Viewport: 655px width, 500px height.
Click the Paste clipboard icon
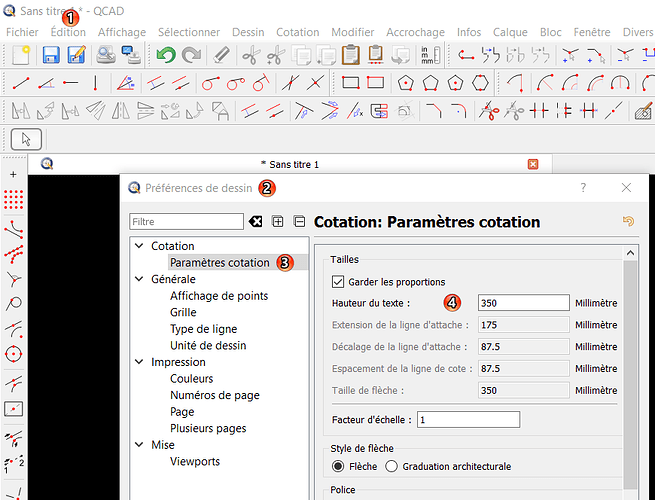(350, 55)
